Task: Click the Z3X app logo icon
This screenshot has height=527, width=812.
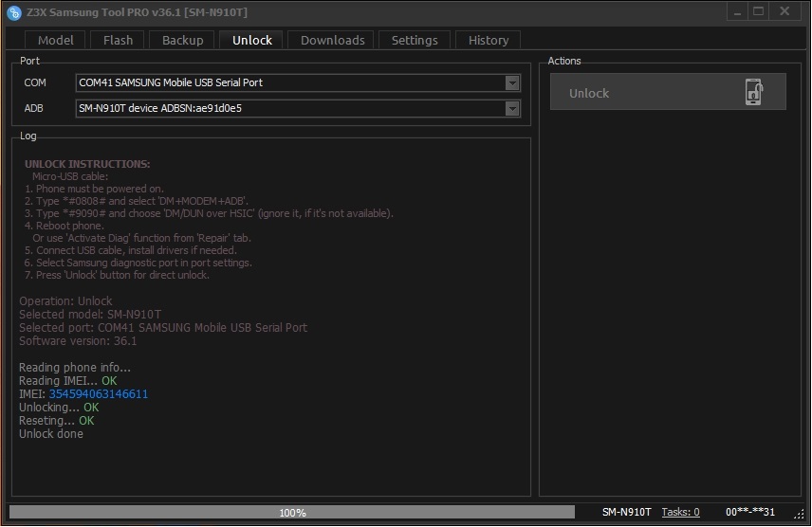Action: [x=14, y=12]
